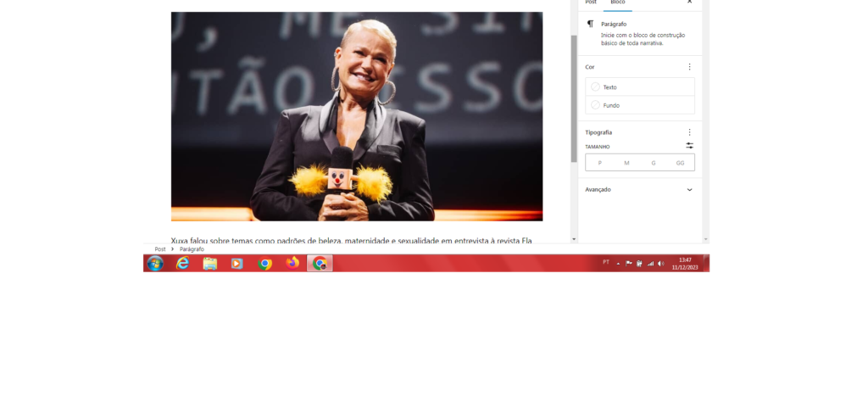Select Post in the breadcrumb bar

[160, 249]
